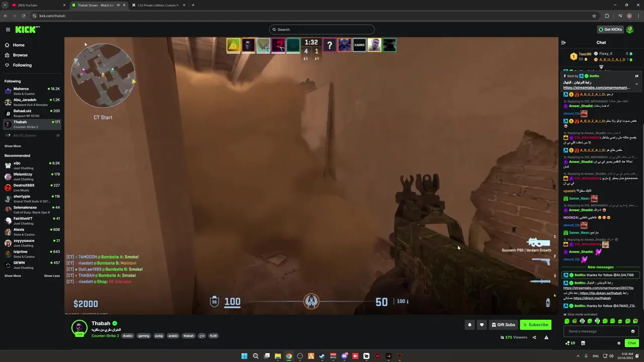The image size is (644, 362).
Task: Toggle notifications bell for Thabah
Action: click(469, 325)
